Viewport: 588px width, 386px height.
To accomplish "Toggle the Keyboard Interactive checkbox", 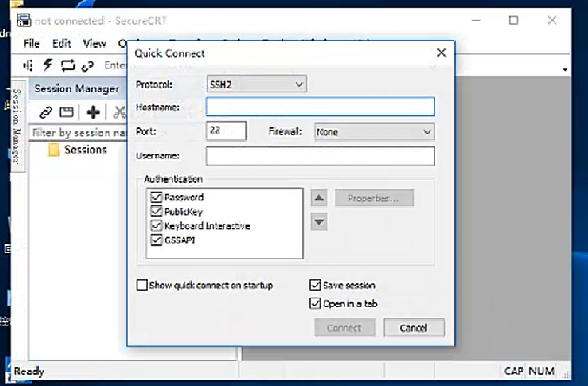I will click(156, 225).
